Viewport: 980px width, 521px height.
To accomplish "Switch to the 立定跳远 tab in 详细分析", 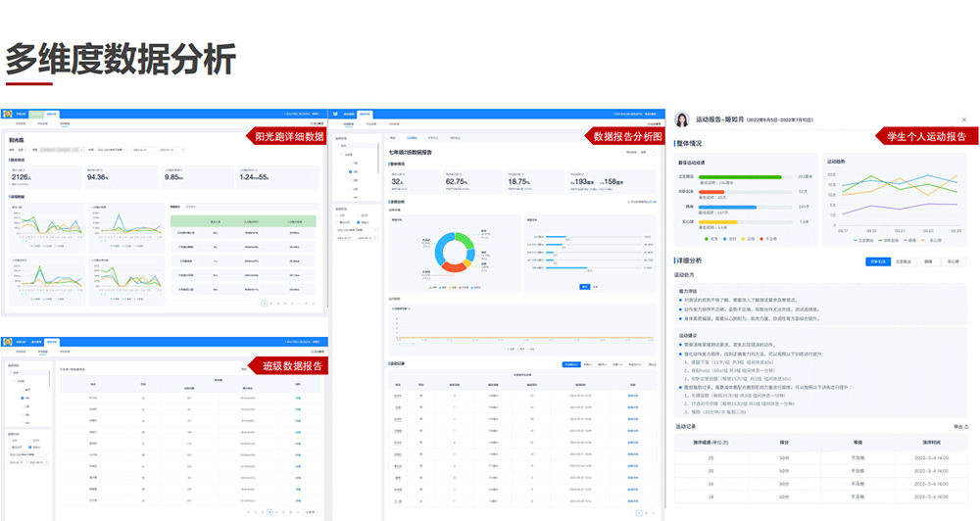I will click(905, 261).
